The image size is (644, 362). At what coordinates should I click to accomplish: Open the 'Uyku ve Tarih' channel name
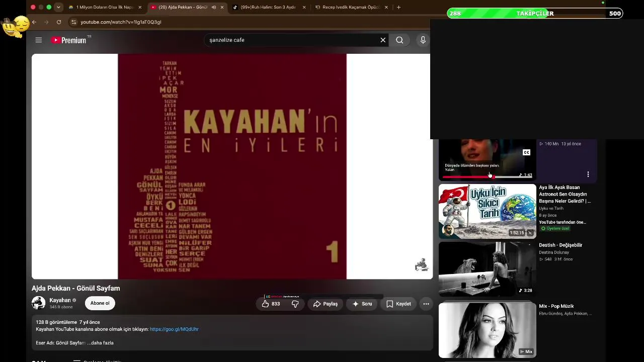551,208
